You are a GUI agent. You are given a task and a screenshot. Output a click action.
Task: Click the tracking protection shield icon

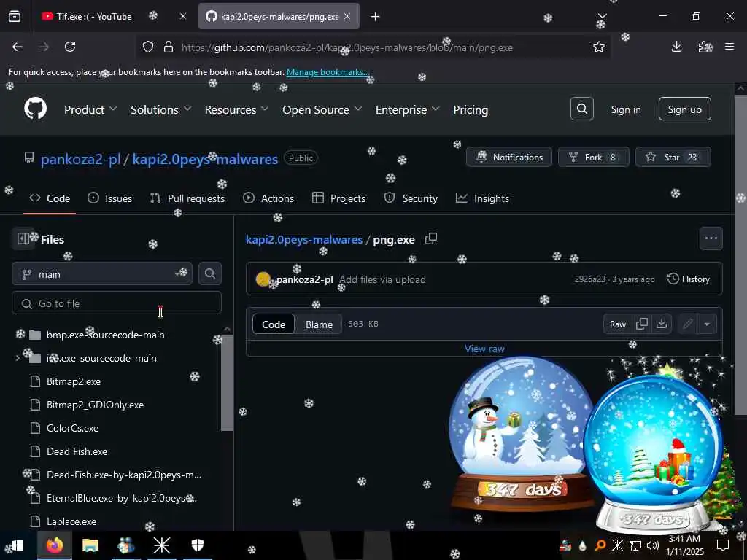click(x=148, y=47)
